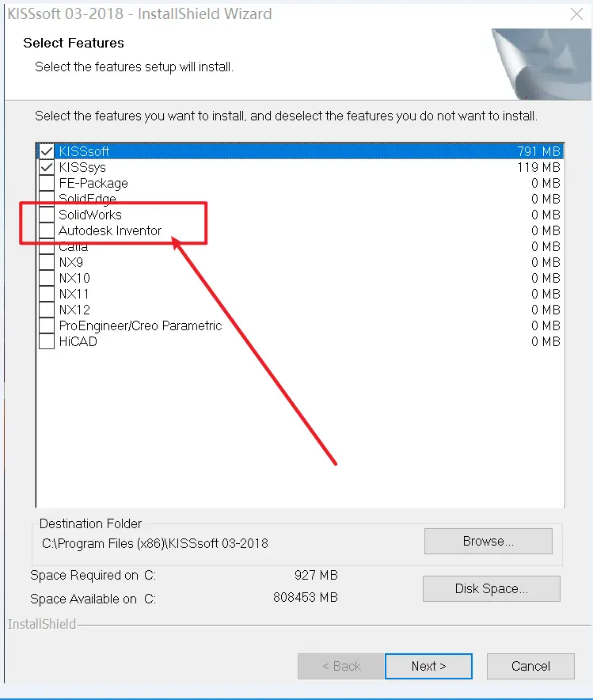Select the NX10 label text
The image size is (593, 700).
point(74,278)
